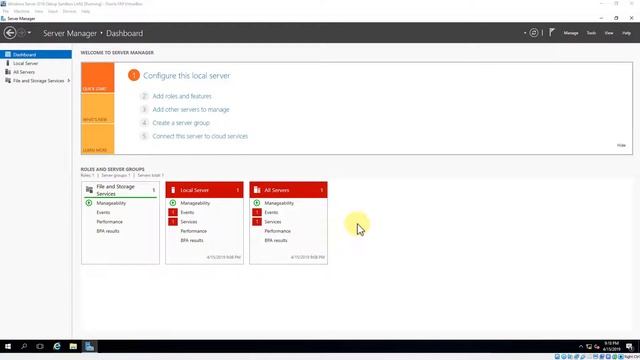
Task: Open Services text in All Servers tile
Action: [x=273, y=222]
